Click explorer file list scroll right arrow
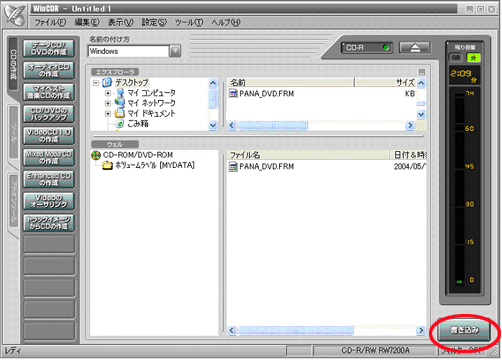The width and height of the screenshot is (502, 360). click(x=410, y=125)
